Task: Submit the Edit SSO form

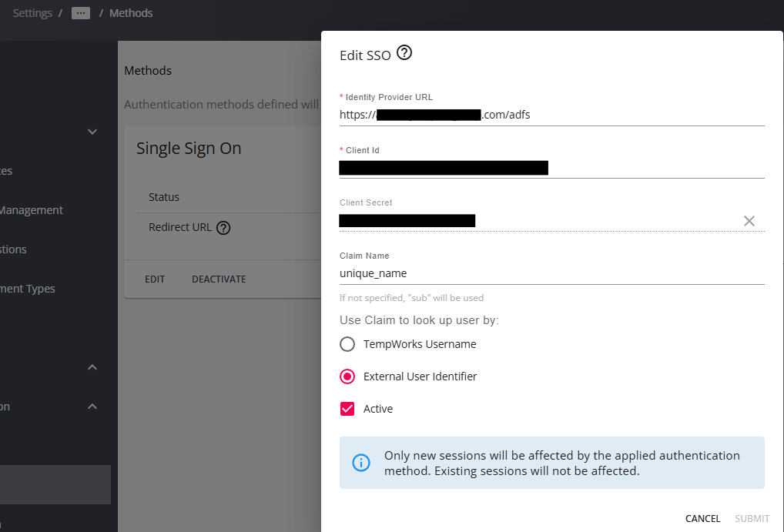Action: (x=752, y=518)
